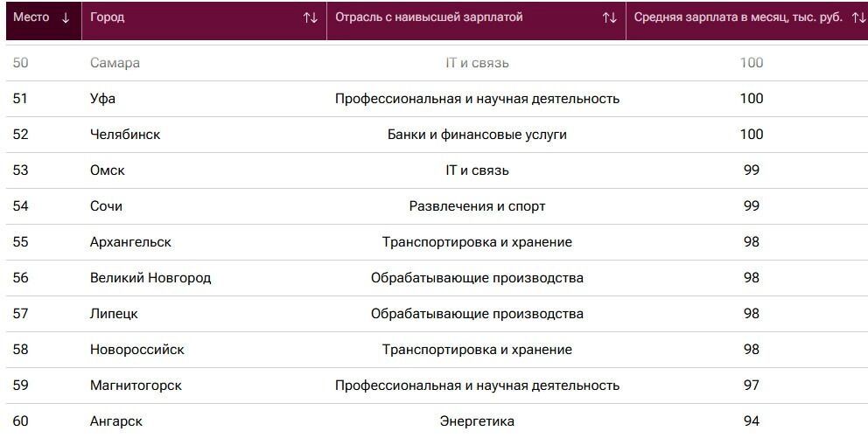Click sort arrows for "Средняя зарплата в месяц"
This screenshot has height=438, width=868.
857,17
